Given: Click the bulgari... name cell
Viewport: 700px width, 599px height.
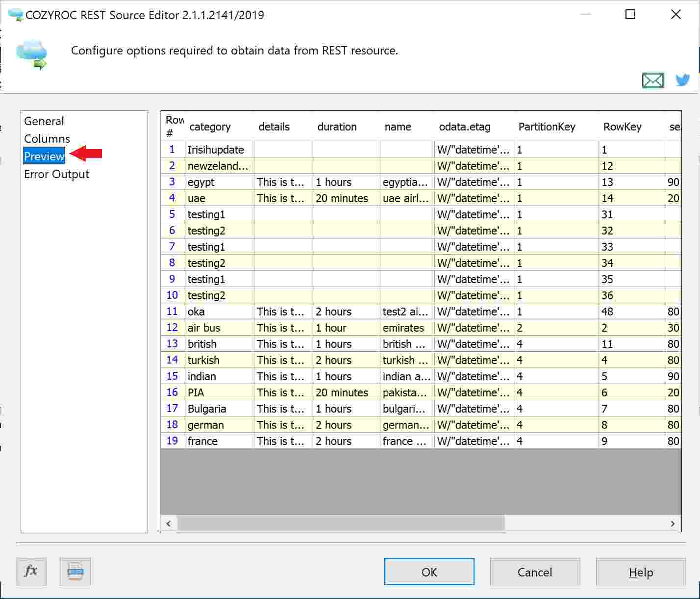Looking at the screenshot, I should coord(407,409).
